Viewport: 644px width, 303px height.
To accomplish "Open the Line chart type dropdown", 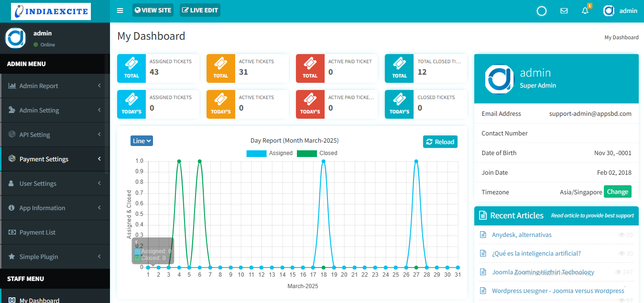I will click(142, 141).
